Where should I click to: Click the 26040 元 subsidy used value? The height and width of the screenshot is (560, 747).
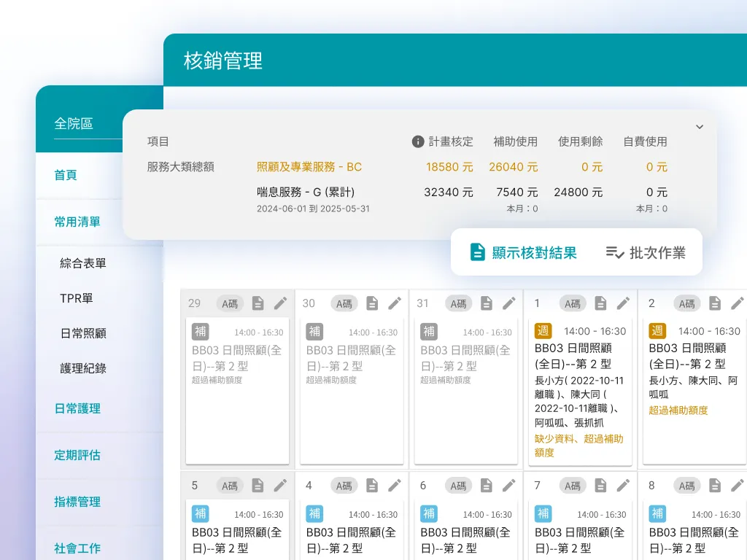pos(513,167)
